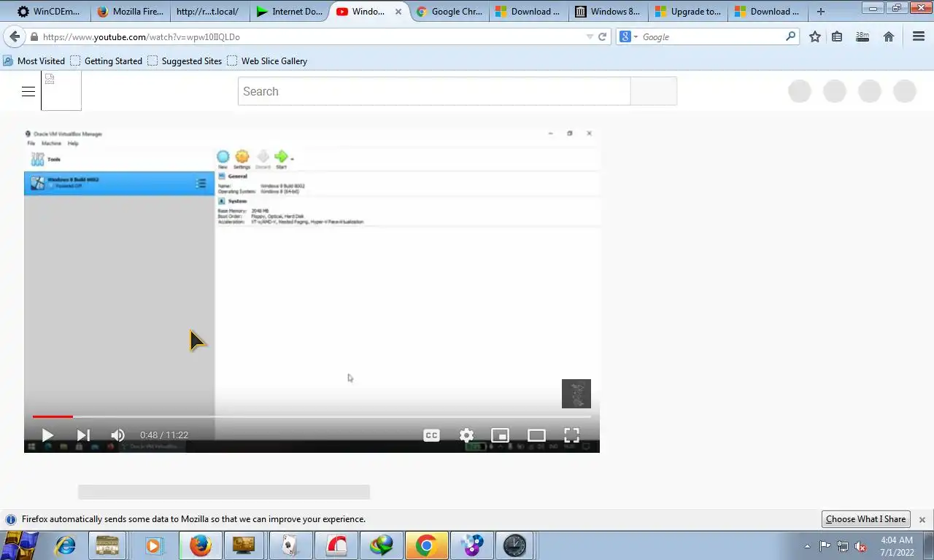Open the clock app taskbar icon

coord(514,545)
